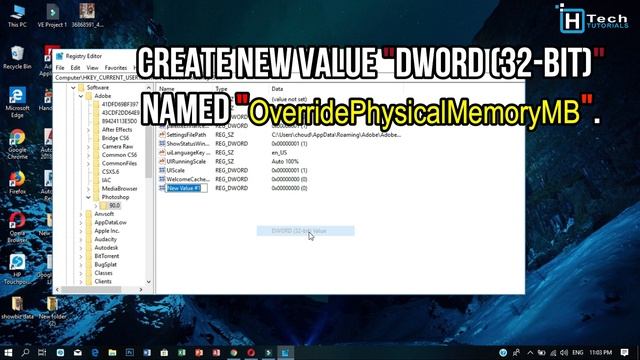
Task: Click the tree scrollbar down arrow
Action: click(x=149, y=282)
